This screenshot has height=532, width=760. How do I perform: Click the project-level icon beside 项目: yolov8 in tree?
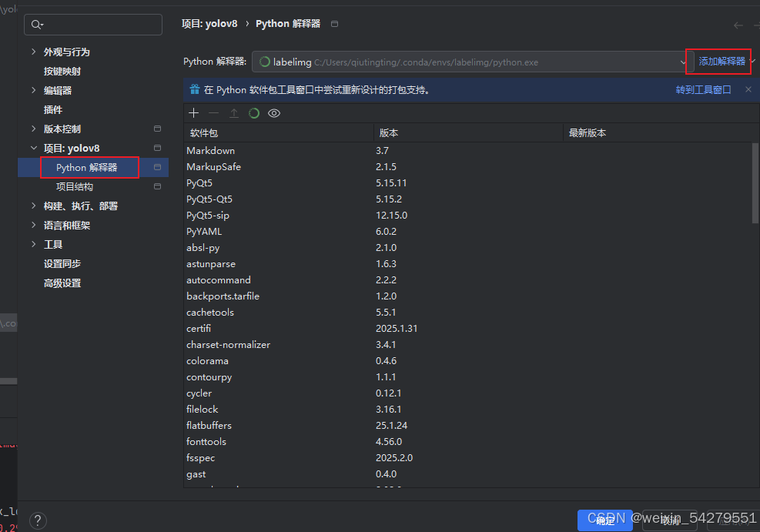(x=158, y=148)
